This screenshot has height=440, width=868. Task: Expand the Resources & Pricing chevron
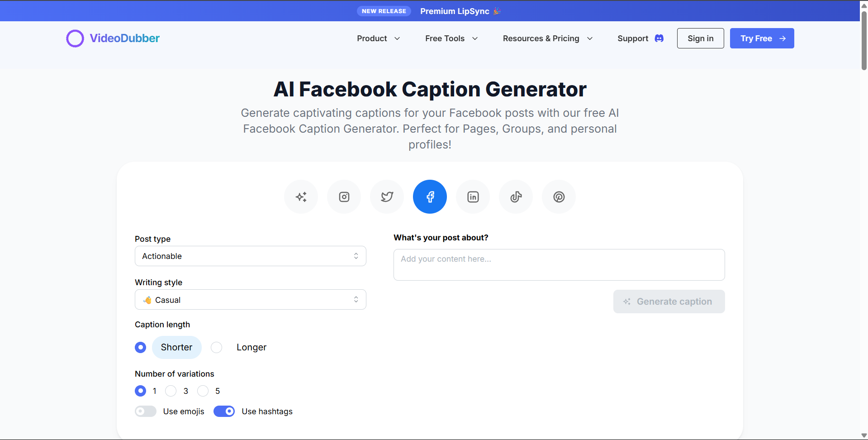[590, 38]
